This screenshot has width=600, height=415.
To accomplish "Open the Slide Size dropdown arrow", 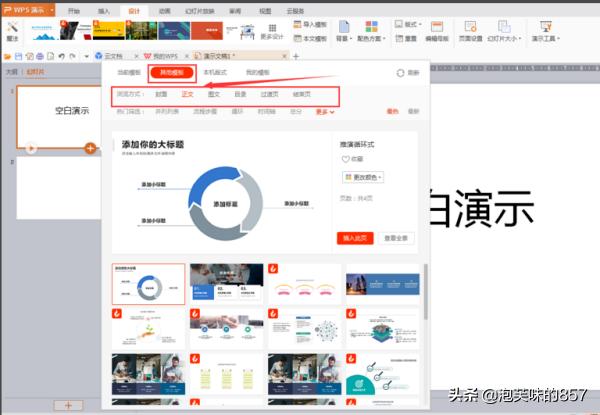I will [520, 39].
